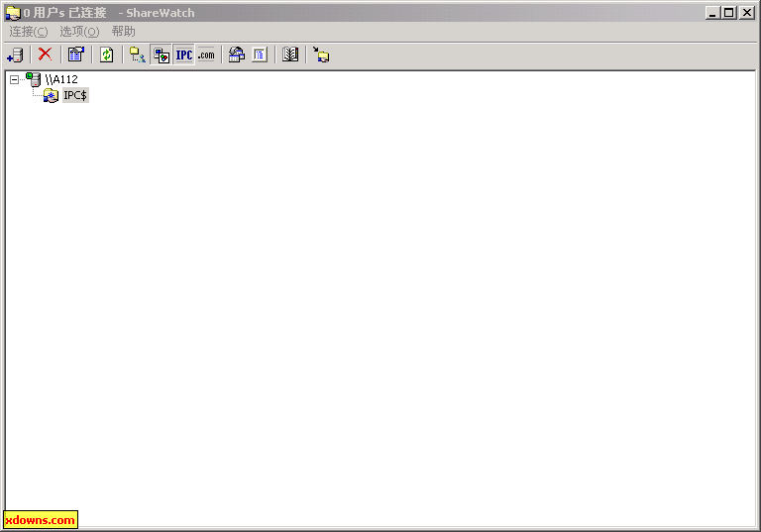
Task: Click the red X delete icon
Action: point(46,54)
